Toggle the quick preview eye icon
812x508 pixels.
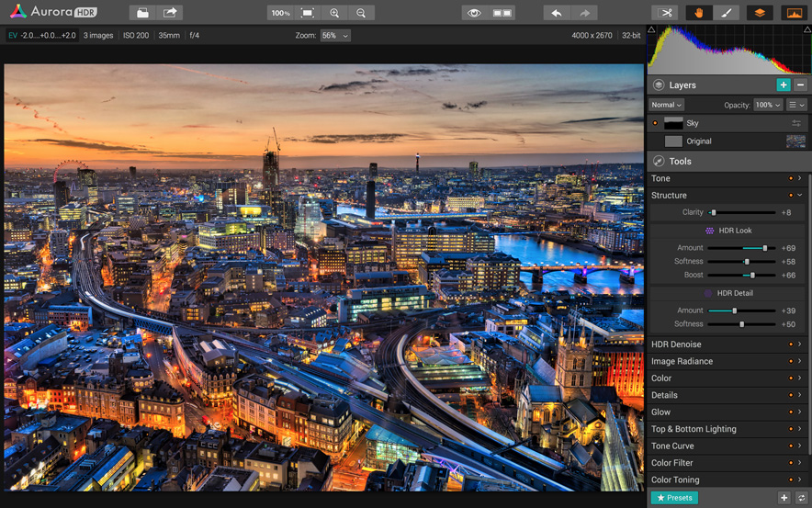pyautogui.click(x=474, y=13)
